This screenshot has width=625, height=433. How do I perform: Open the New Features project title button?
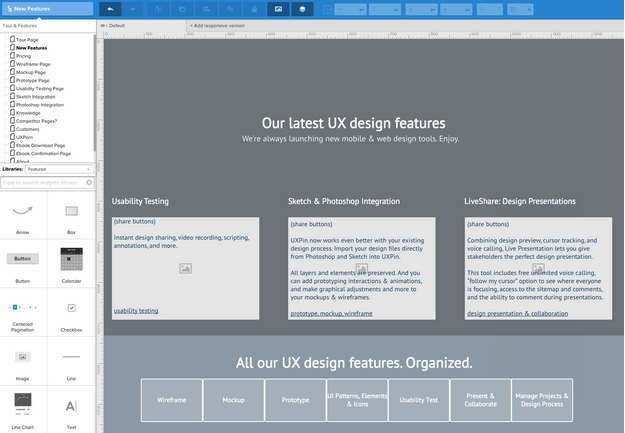coord(47,9)
